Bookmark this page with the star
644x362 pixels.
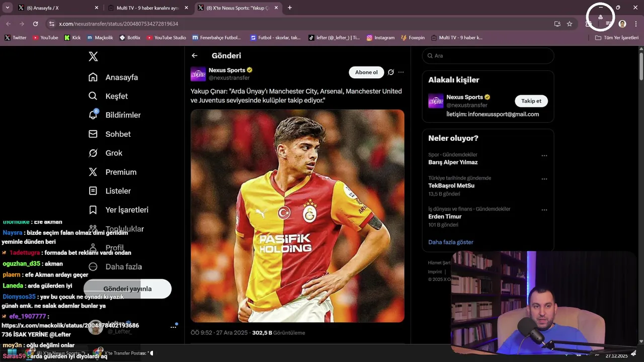point(570,24)
